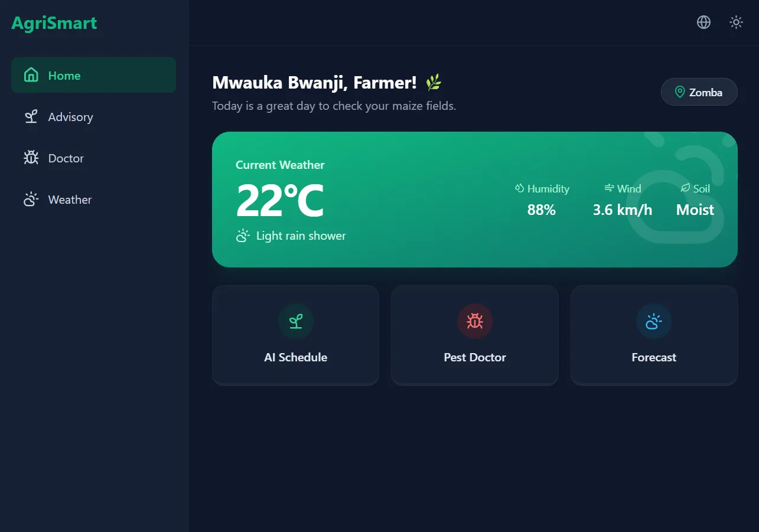Click the 22°C current temperature reading
759x532 pixels.
coord(280,201)
